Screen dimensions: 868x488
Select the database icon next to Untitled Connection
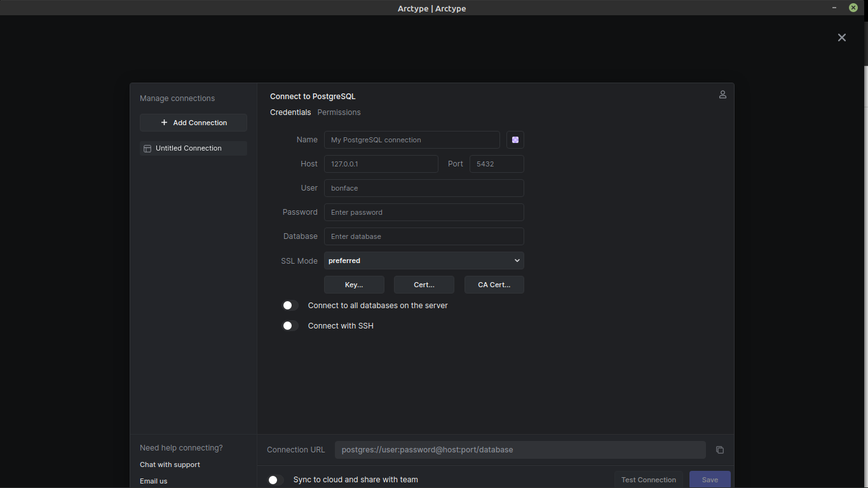147,148
